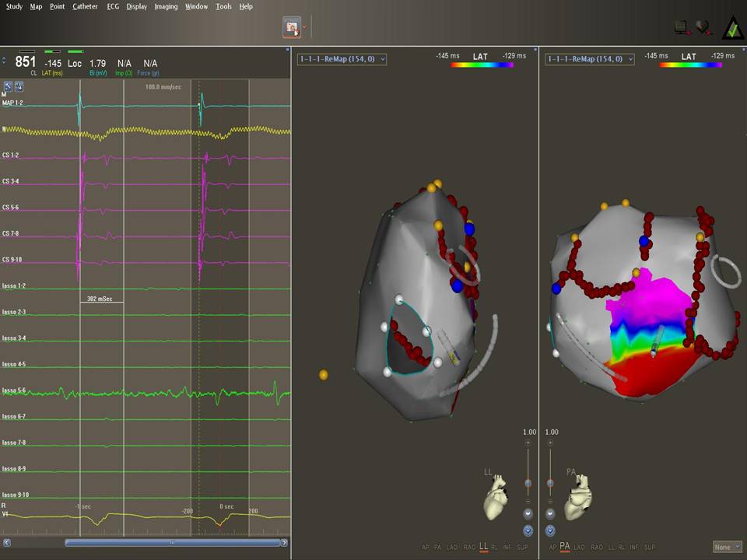Click the zoom-out minus icon in right map
Screen dimensions: 747x560
(551, 502)
